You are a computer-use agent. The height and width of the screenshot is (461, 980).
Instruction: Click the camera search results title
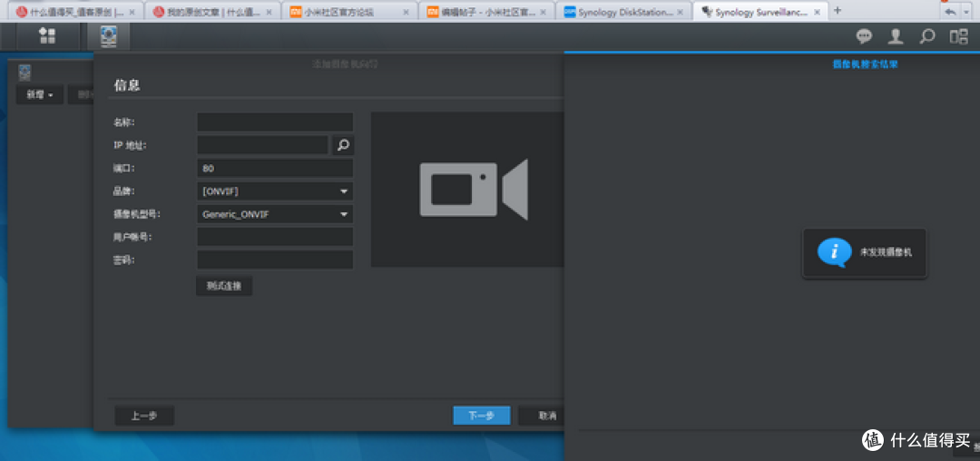tap(866, 64)
